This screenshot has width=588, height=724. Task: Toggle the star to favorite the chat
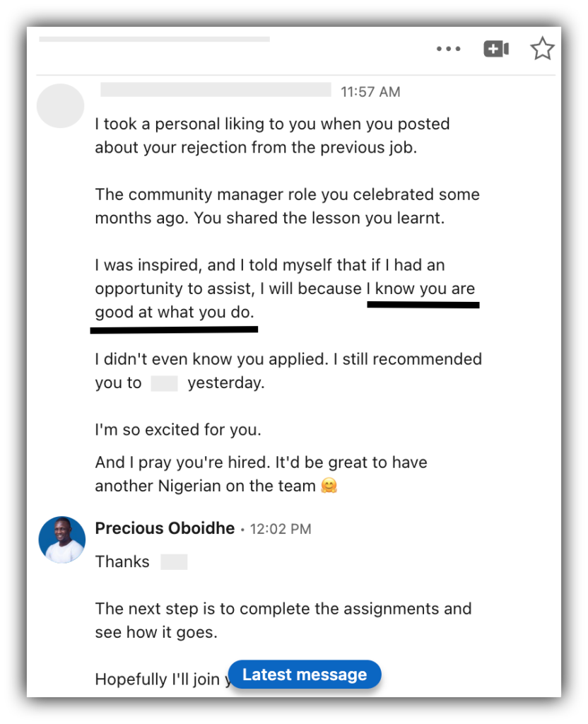542,48
